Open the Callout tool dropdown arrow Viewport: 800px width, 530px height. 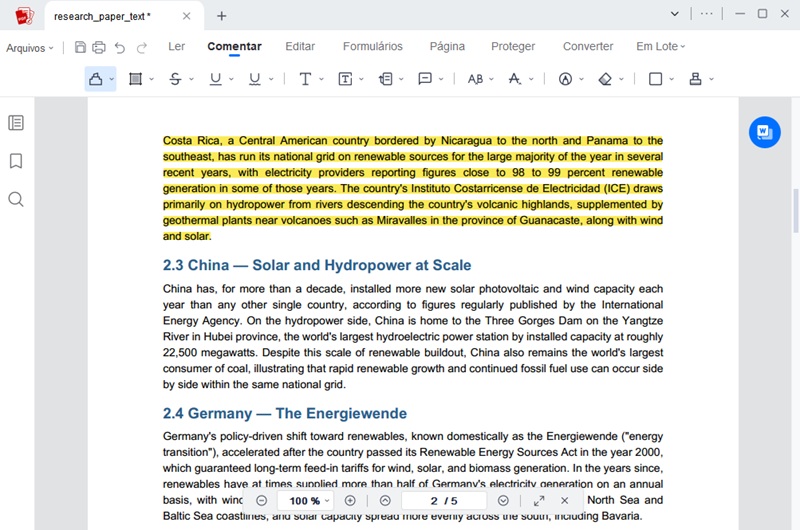[402, 79]
